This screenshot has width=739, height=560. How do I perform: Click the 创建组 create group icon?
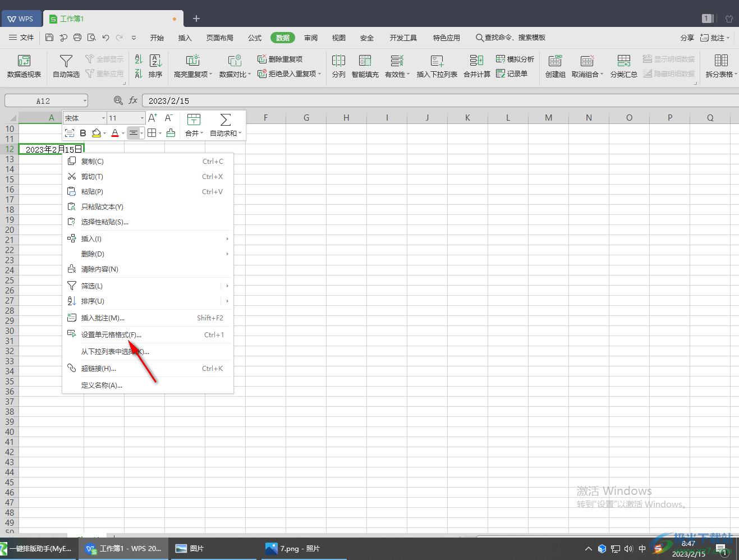[x=556, y=66]
